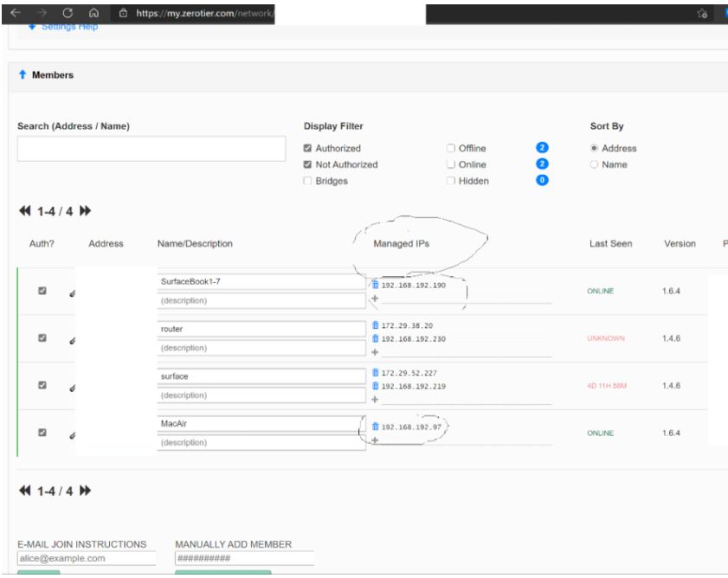Focus the Manually Add Member field
Screen dimensions: 728x578
tap(244, 558)
